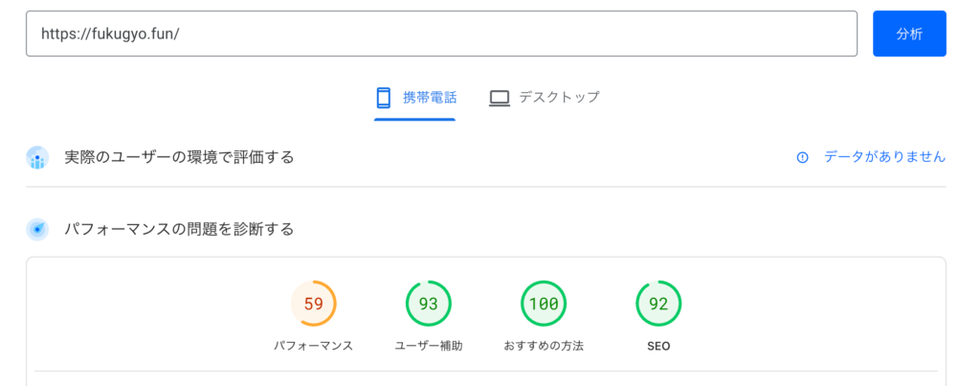980x386 pixels.
Task: Click the 実際のユーザーの環境で評価する heading
Action: (179, 157)
